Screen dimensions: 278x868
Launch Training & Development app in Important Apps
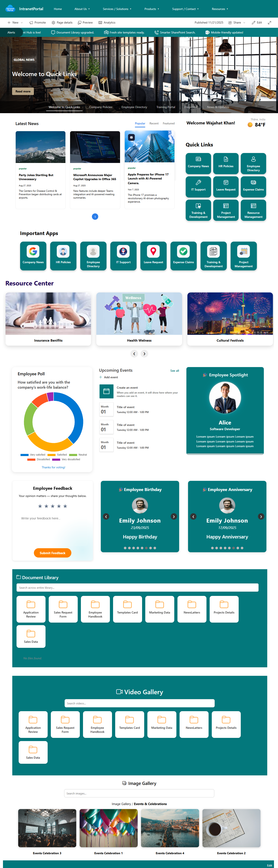(x=213, y=256)
